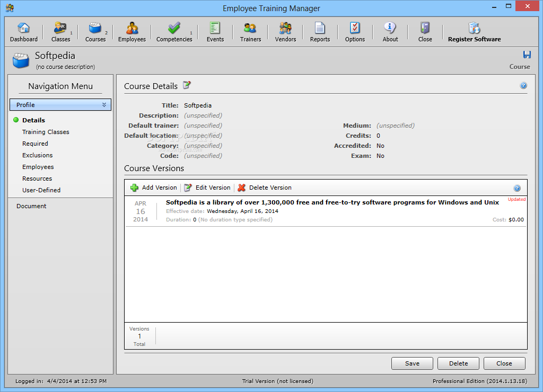Click Trial Version (not licensed) status text
Screen dimensions: 543x392
278,381
